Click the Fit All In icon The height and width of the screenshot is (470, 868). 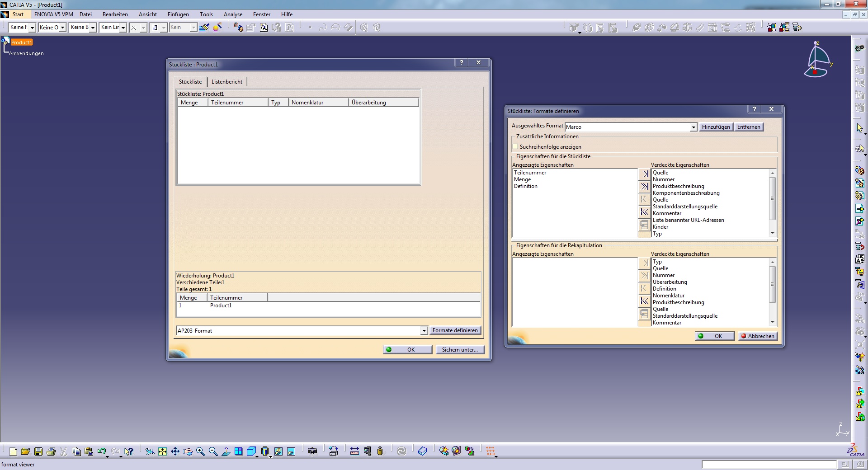[x=162, y=451]
